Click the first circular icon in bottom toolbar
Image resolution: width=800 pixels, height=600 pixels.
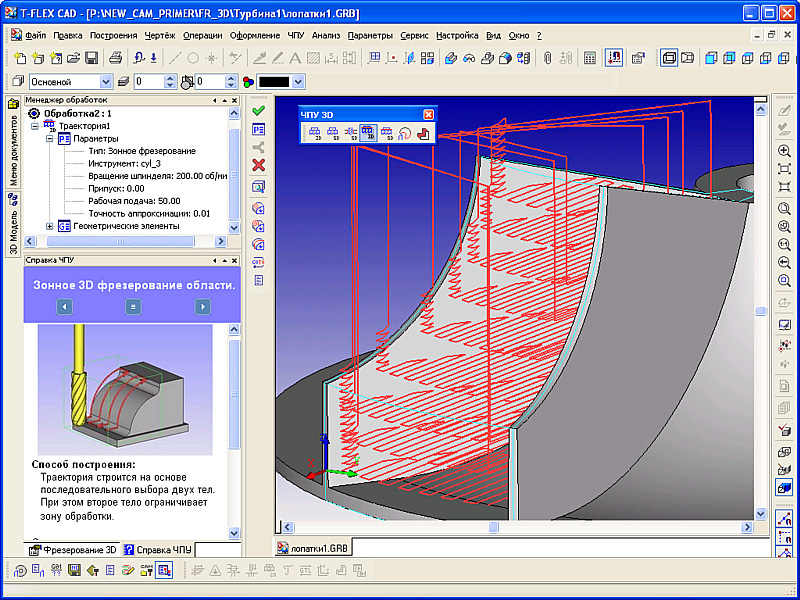20,570
